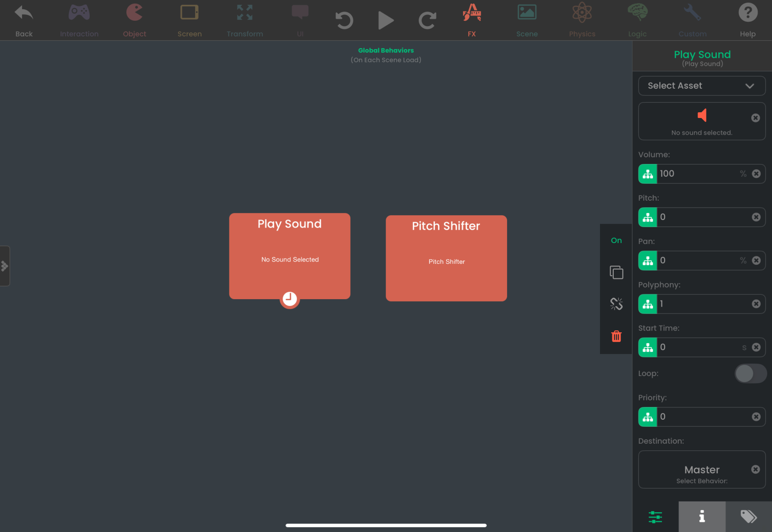Switch to the tags tab
Screen dimensions: 772x532
(748, 517)
